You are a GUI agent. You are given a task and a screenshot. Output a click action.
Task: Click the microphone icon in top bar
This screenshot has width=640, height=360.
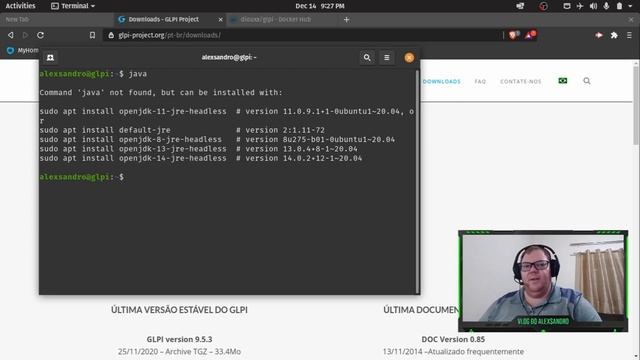pos(607,6)
